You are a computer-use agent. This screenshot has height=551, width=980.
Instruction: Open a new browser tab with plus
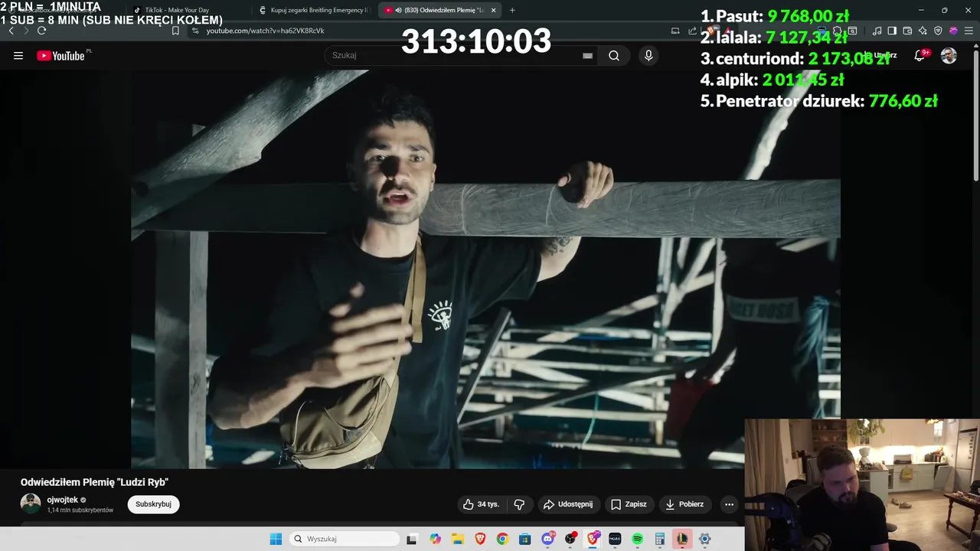coord(512,10)
